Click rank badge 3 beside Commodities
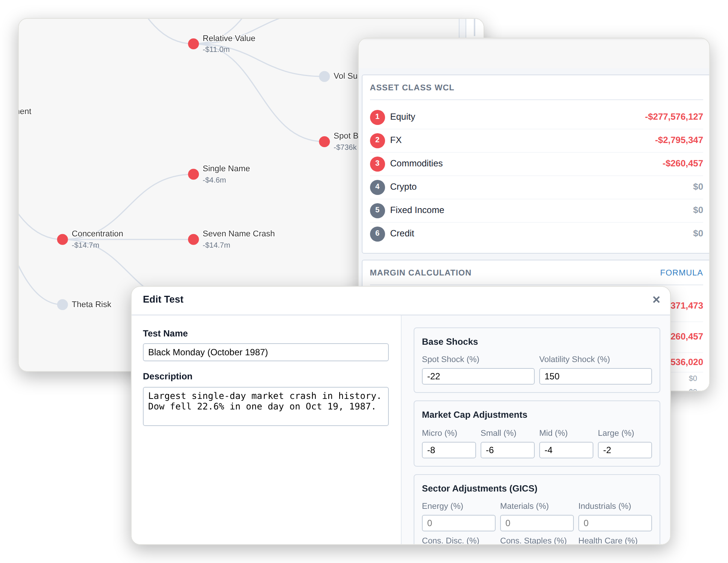Screen dimensions: 728x563 coord(377,164)
